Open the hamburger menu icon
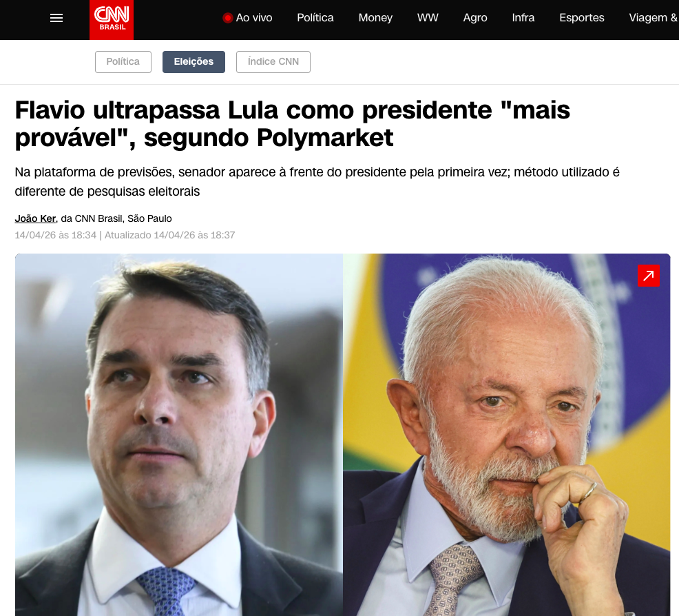This screenshot has height=616, width=679. click(x=56, y=18)
